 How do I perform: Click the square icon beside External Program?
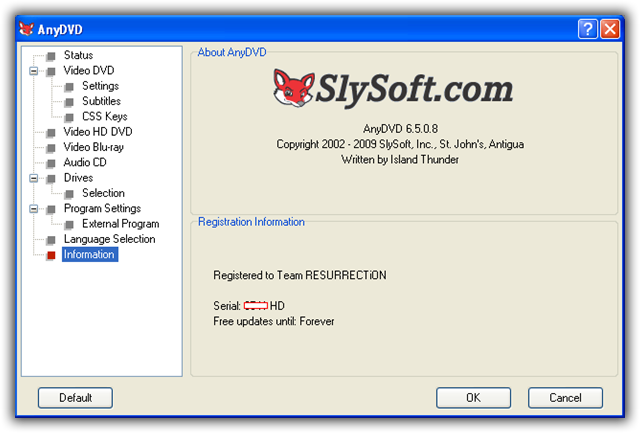point(69,224)
